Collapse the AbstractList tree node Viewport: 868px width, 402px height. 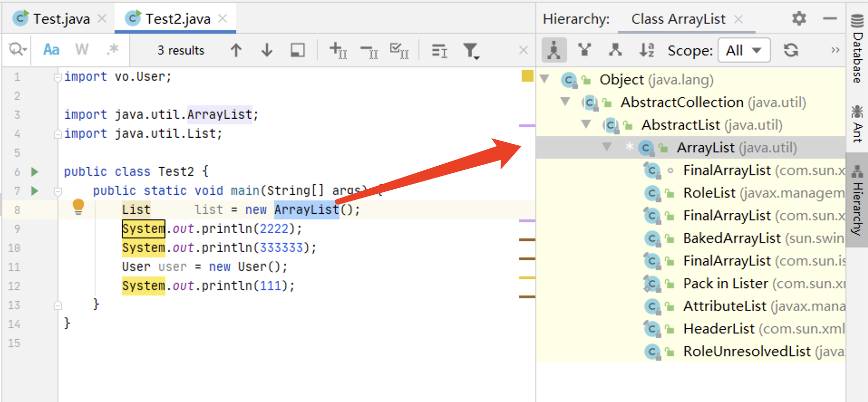point(587,124)
